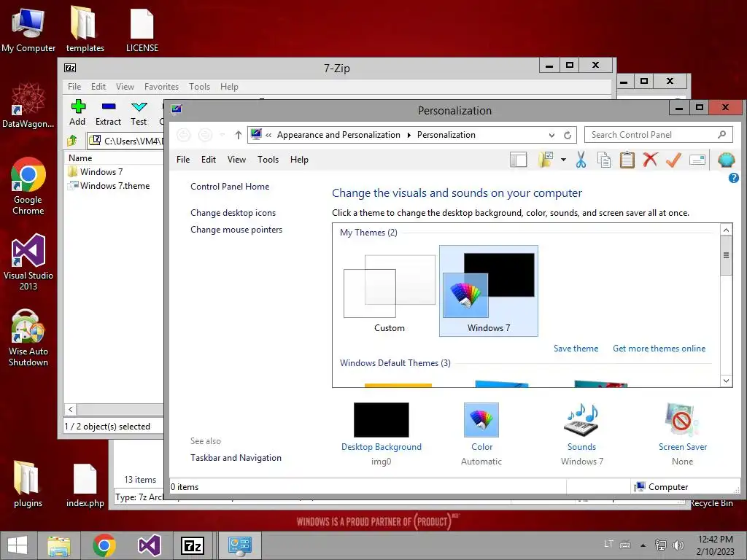This screenshot has width=747, height=560.
Task: Click the Save theme link
Action: (576, 349)
